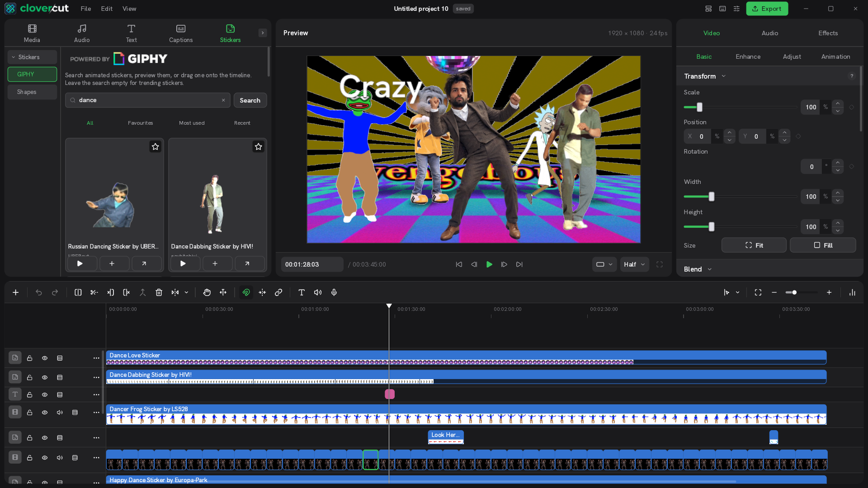Click the add track plus icon in timeline toolbar
This screenshot has width=868, height=488.
15,292
